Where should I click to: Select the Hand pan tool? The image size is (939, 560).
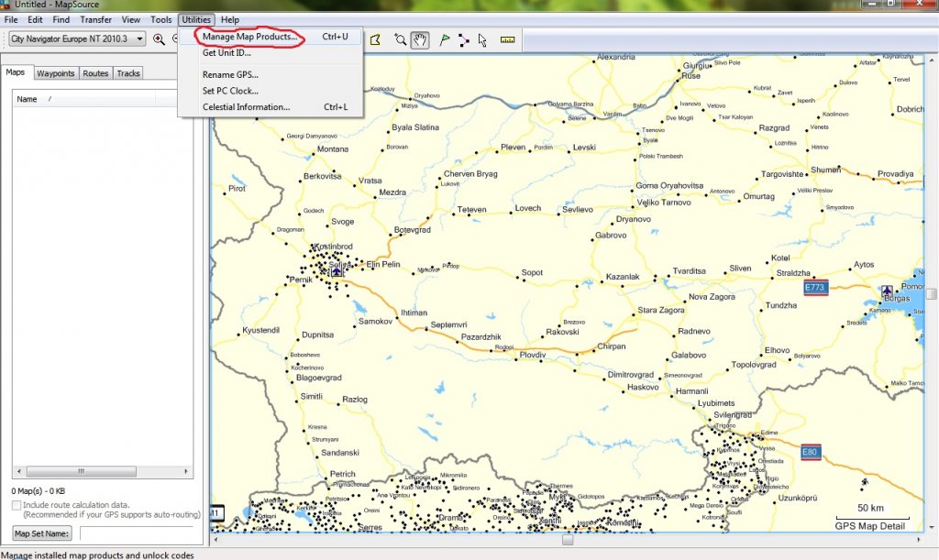[420, 39]
